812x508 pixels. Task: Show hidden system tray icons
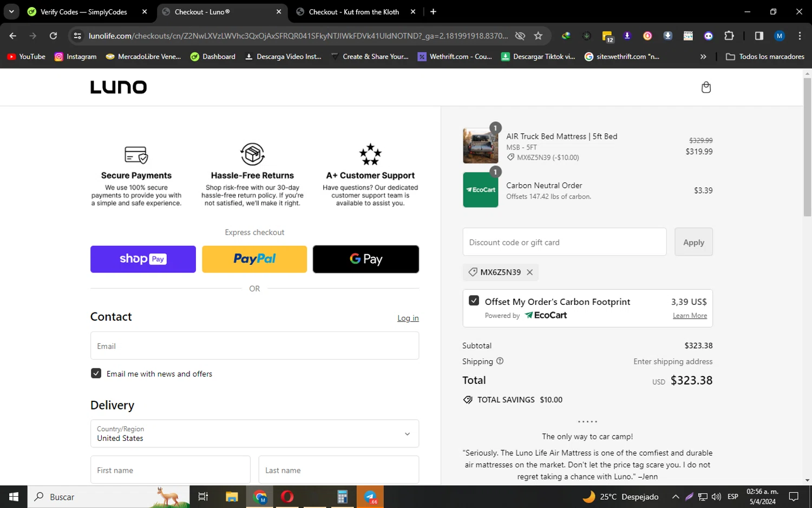(676, 497)
